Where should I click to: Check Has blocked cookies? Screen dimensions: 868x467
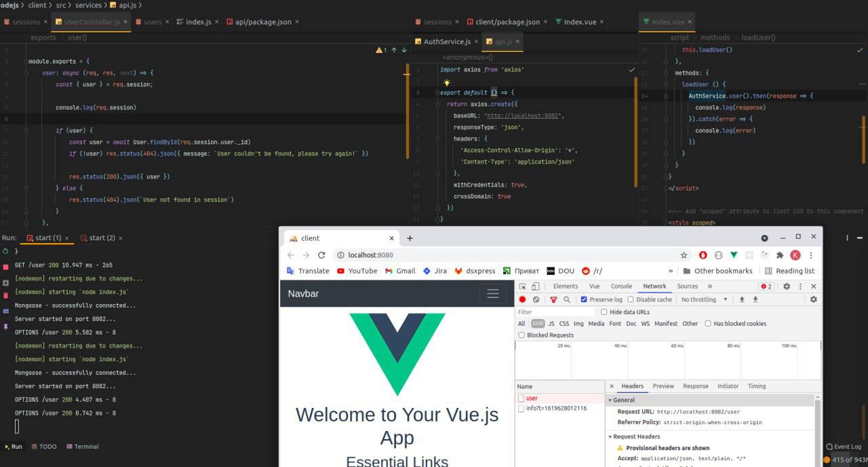pos(708,324)
